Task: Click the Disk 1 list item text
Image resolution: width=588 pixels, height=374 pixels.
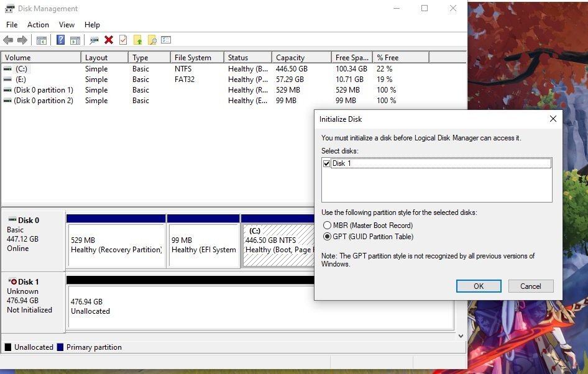Action: 341,163
